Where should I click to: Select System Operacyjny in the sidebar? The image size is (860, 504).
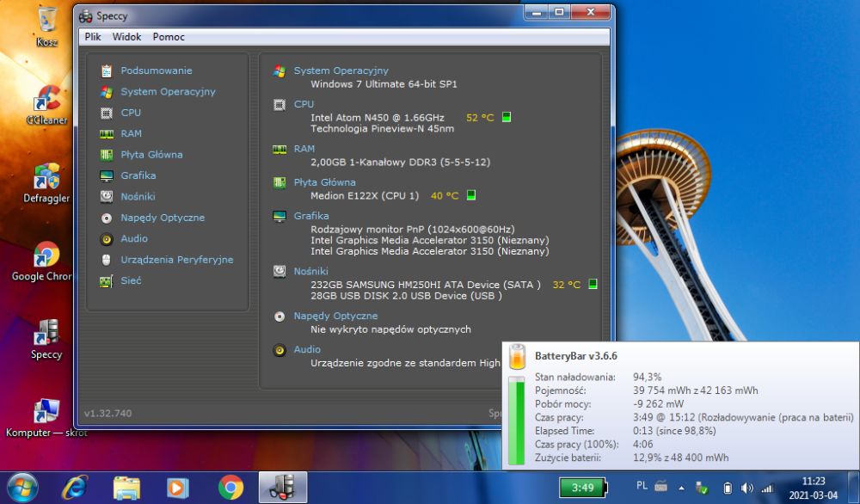coord(168,91)
